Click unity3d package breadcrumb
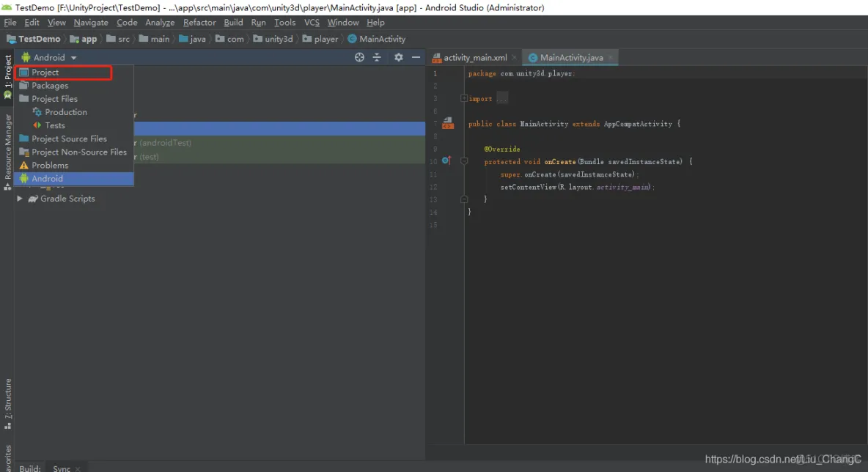 273,40
